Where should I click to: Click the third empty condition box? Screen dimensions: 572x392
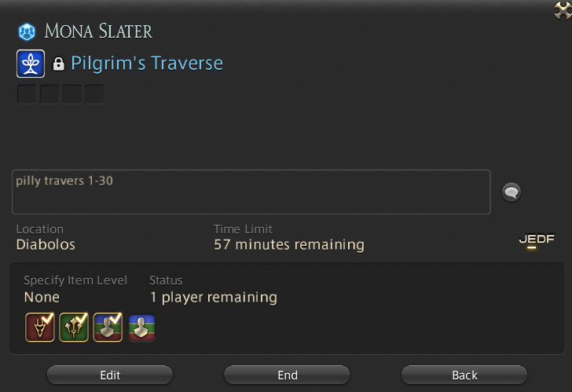pos(71,94)
